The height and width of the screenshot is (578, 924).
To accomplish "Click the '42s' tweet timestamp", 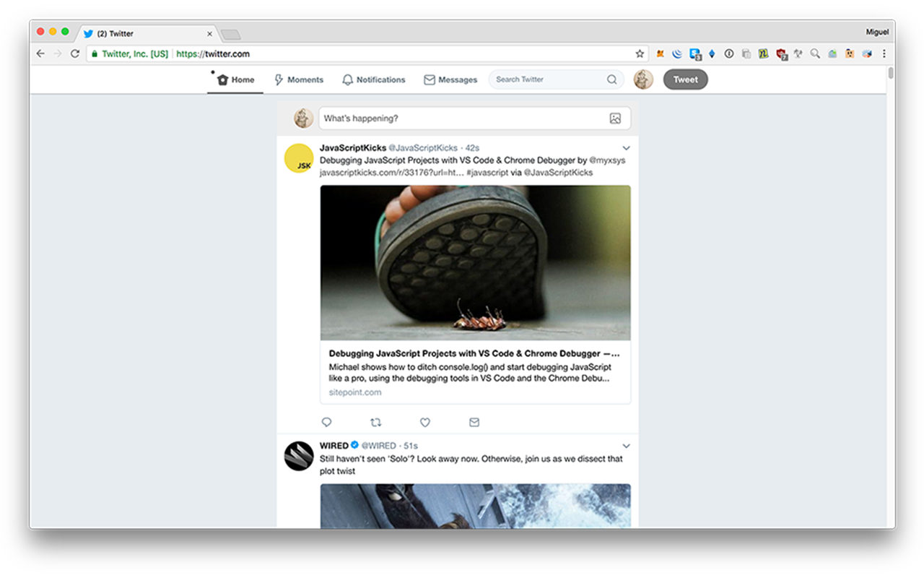I will pyautogui.click(x=472, y=148).
